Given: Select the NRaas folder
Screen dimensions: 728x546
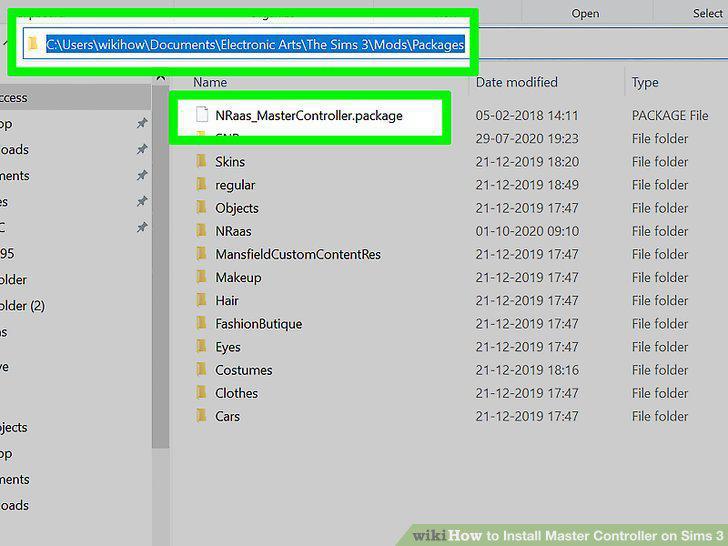Looking at the screenshot, I should tap(233, 231).
